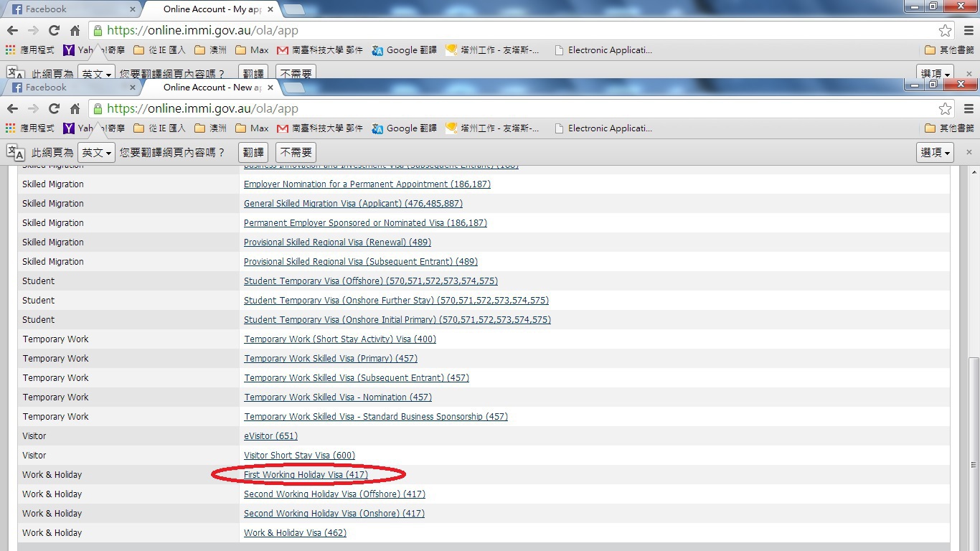
Task: Open the 選項 options dropdown in New app window
Action: [935, 152]
